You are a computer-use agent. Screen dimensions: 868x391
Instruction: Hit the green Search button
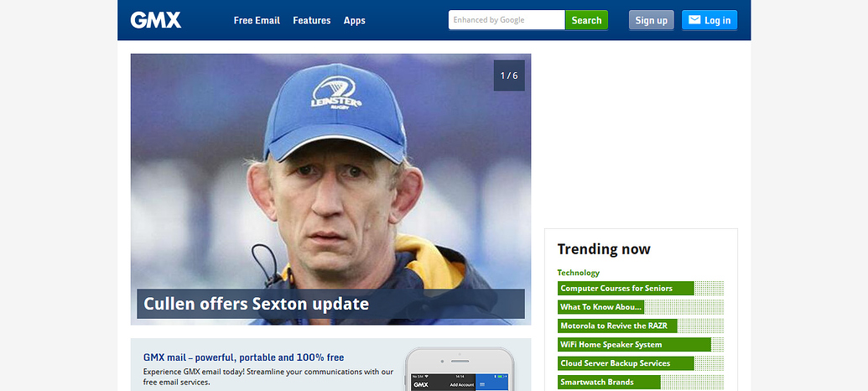coord(586,20)
